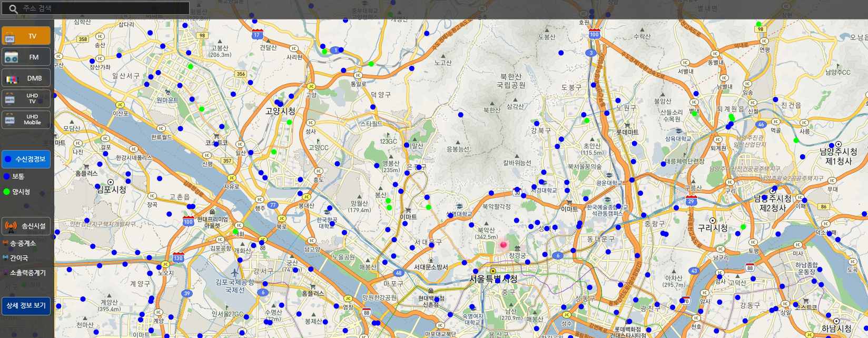The width and height of the screenshot is (868, 338).
Task: Click the 현대백화점 신촌점 store icon
Action: click(431, 290)
